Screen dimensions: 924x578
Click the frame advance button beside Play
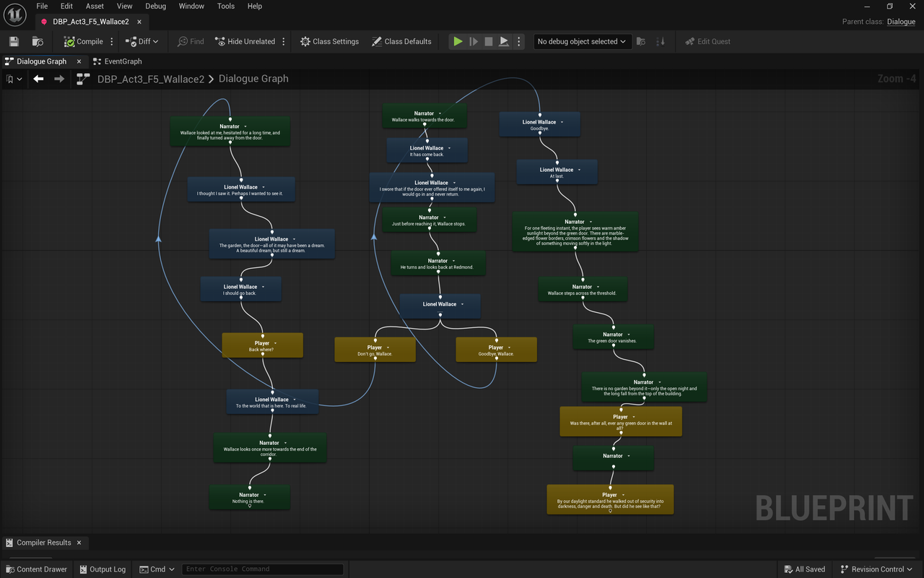[x=474, y=41]
